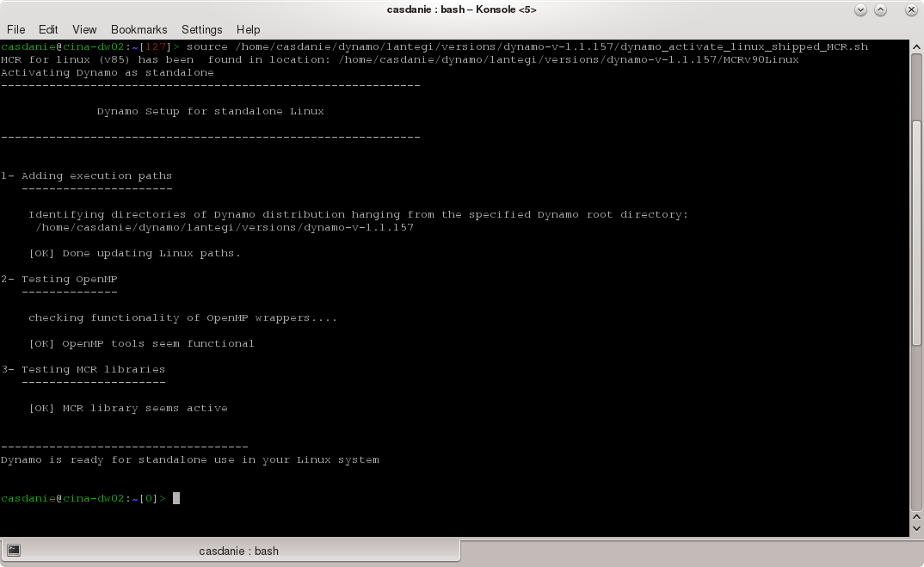
Task: Select the 'casdanie : bash' tab
Action: coord(230,551)
